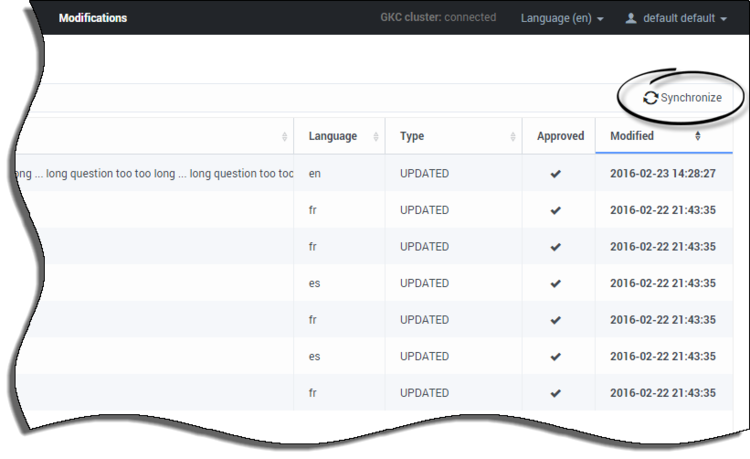Click the 'en' language cell
The image size is (750, 459).
coord(315,174)
